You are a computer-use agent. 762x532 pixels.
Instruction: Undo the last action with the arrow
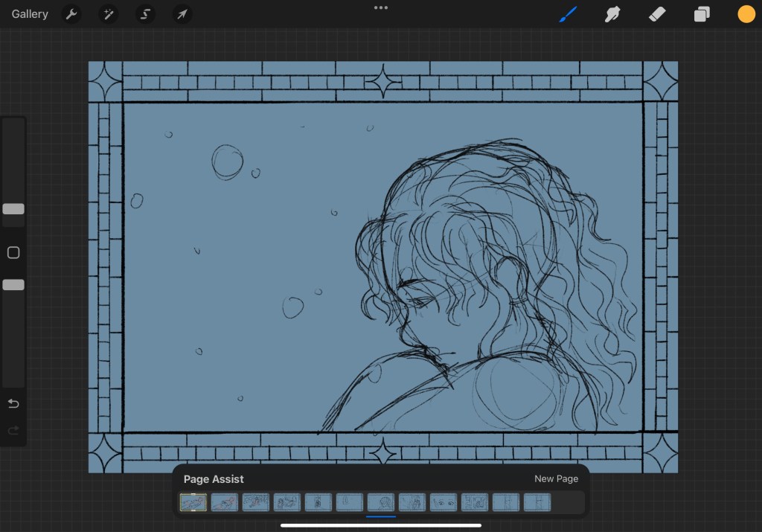pyautogui.click(x=13, y=403)
